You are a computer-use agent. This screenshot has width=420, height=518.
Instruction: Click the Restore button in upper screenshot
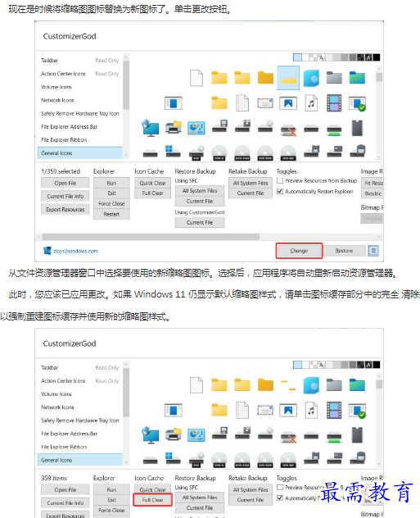tap(344, 251)
